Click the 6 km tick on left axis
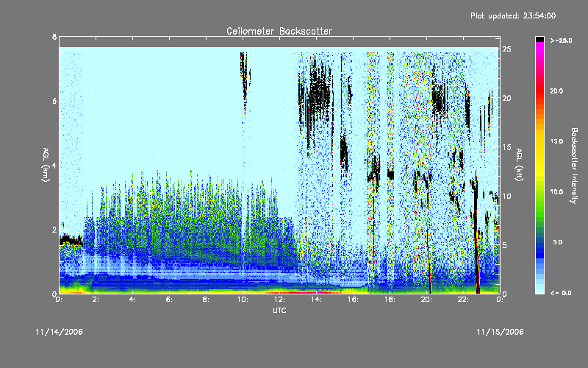The width and height of the screenshot is (588, 368). click(x=54, y=101)
